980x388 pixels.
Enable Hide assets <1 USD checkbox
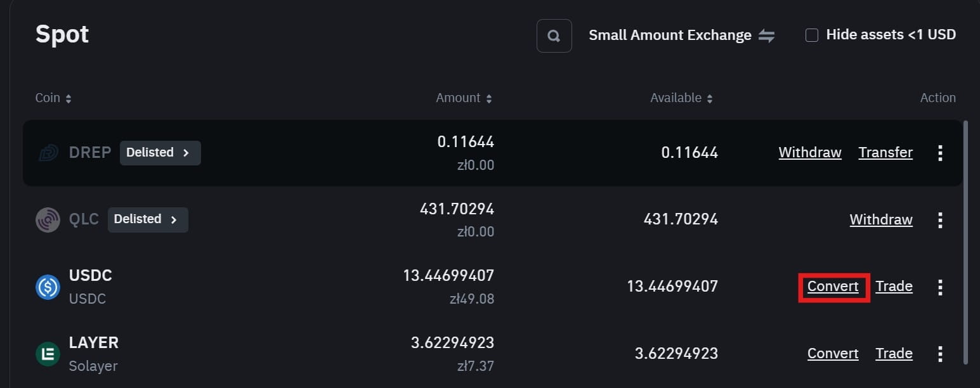click(x=811, y=36)
